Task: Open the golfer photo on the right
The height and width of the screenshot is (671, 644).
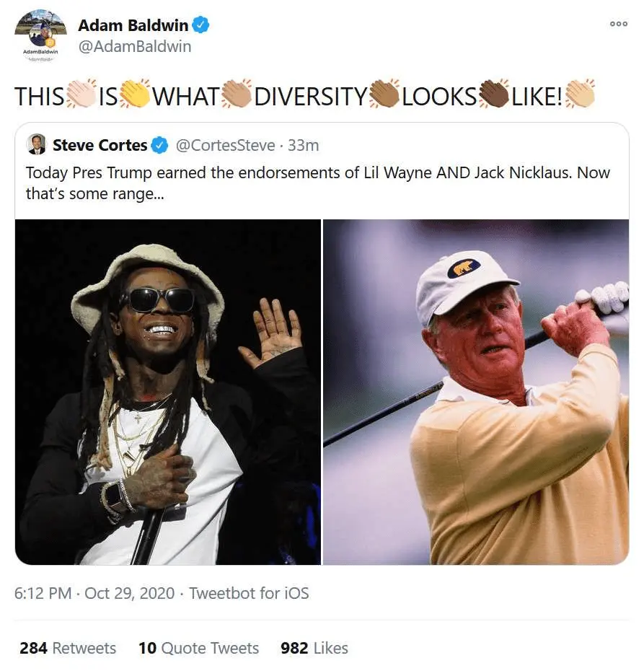Action: (476, 392)
